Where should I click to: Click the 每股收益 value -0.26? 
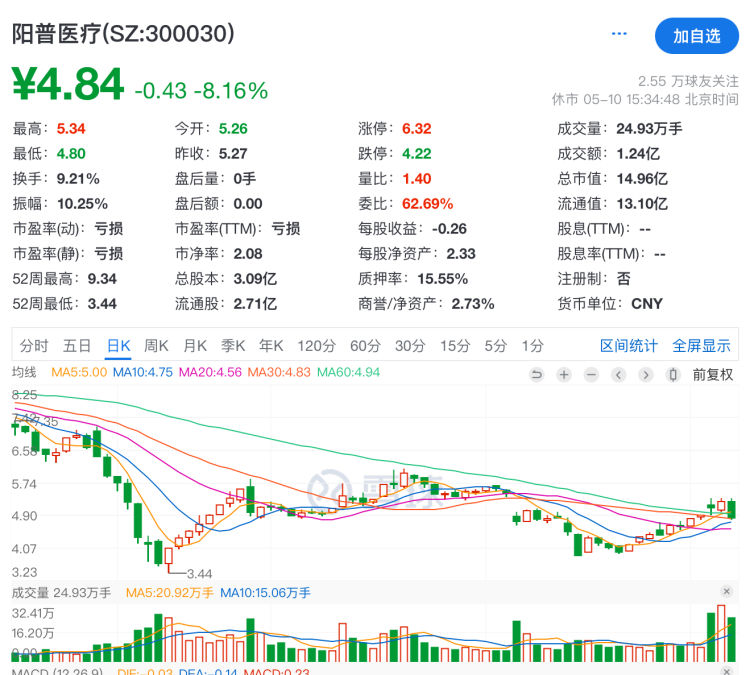pos(449,229)
